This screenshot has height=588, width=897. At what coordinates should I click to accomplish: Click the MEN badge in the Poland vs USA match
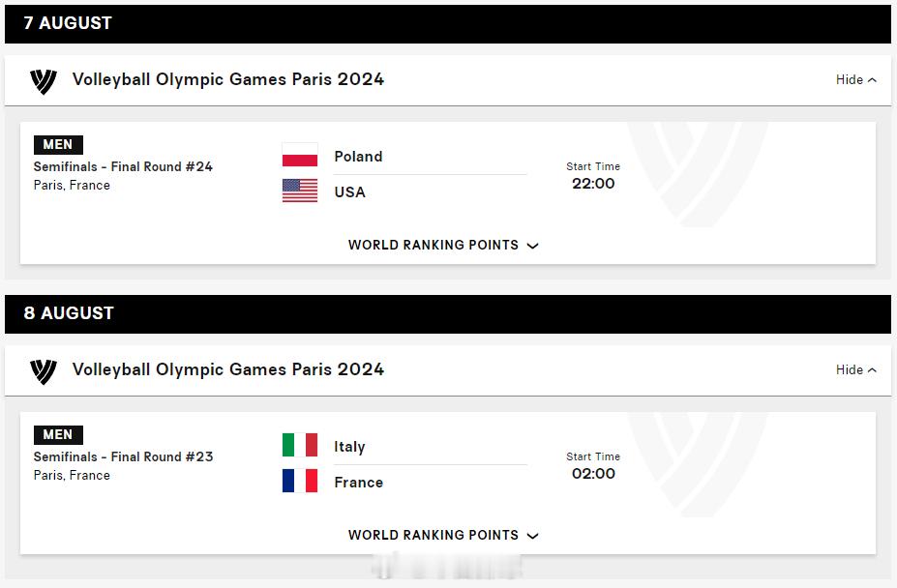pyautogui.click(x=58, y=145)
